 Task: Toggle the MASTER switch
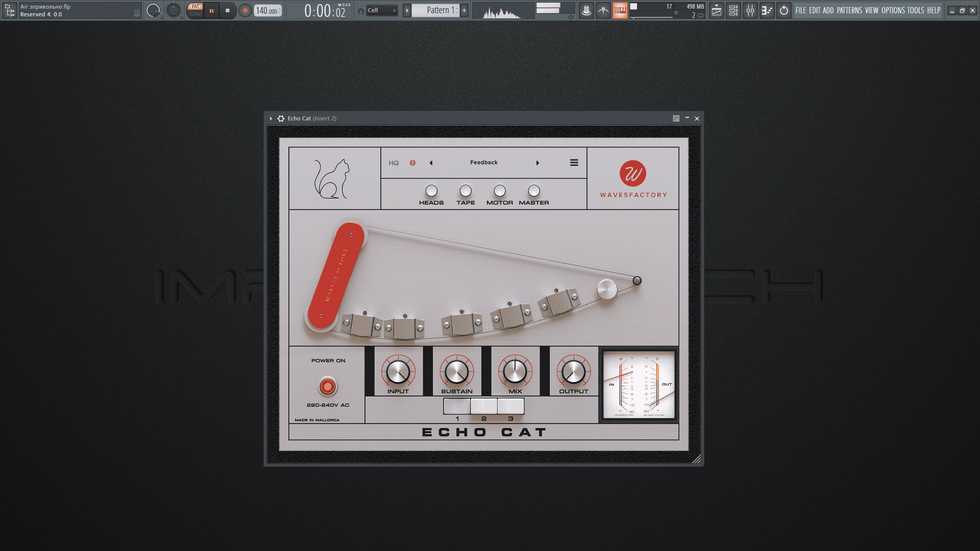pyautogui.click(x=534, y=191)
